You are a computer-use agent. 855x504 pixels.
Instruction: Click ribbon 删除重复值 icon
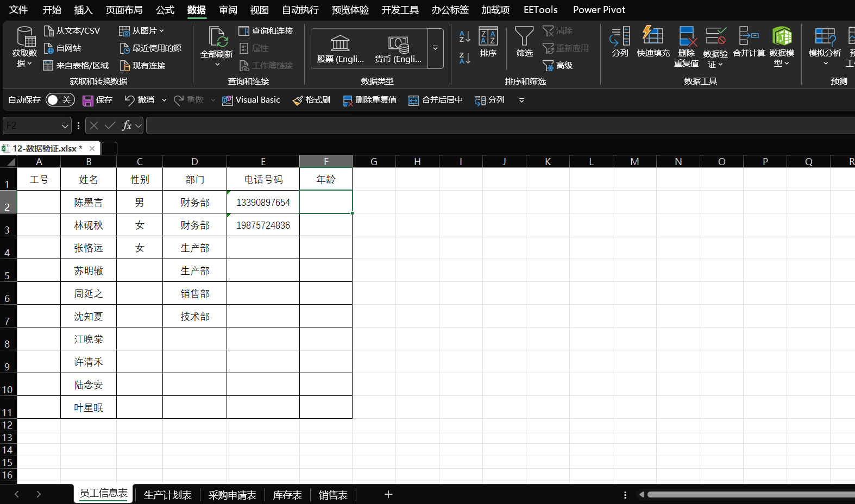pyautogui.click(x=687, y=36)
